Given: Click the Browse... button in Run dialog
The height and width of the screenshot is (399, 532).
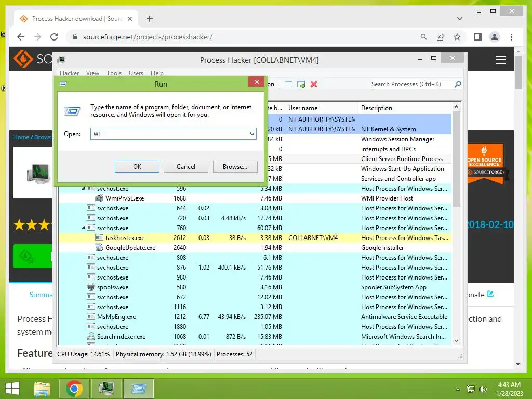Looking at the screenshot, I should point(235,167).
